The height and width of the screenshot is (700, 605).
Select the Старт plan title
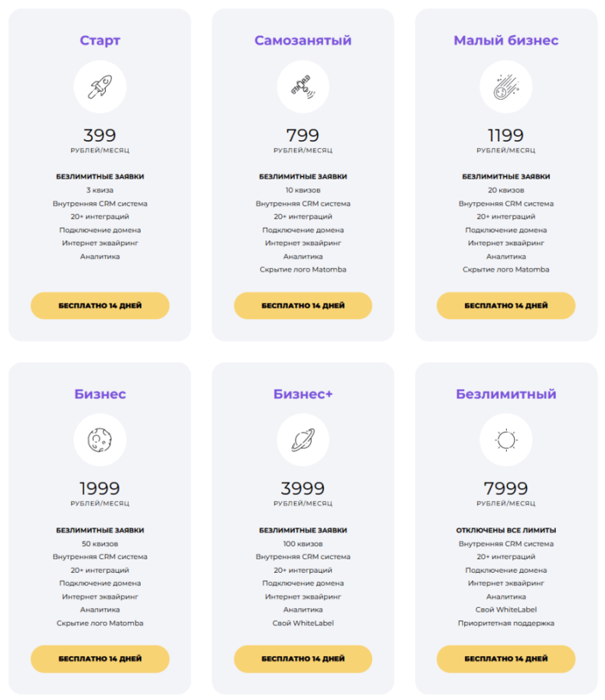click(100, 41)
